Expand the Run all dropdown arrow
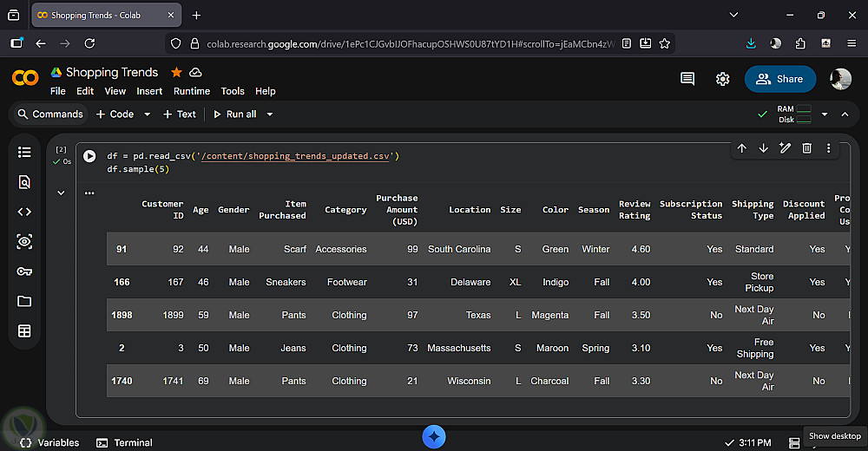 point(270,114)
